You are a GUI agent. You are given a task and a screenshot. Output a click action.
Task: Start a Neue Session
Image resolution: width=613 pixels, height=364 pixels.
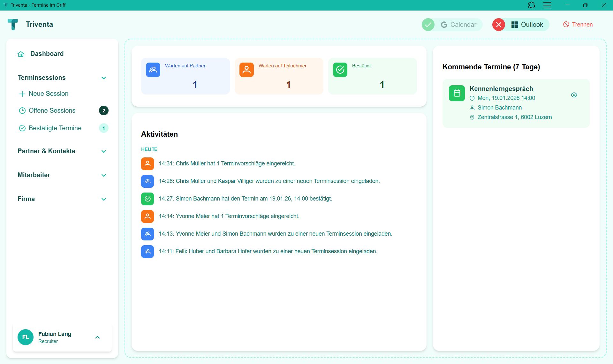pyautogui.click(x=48, y=94)
